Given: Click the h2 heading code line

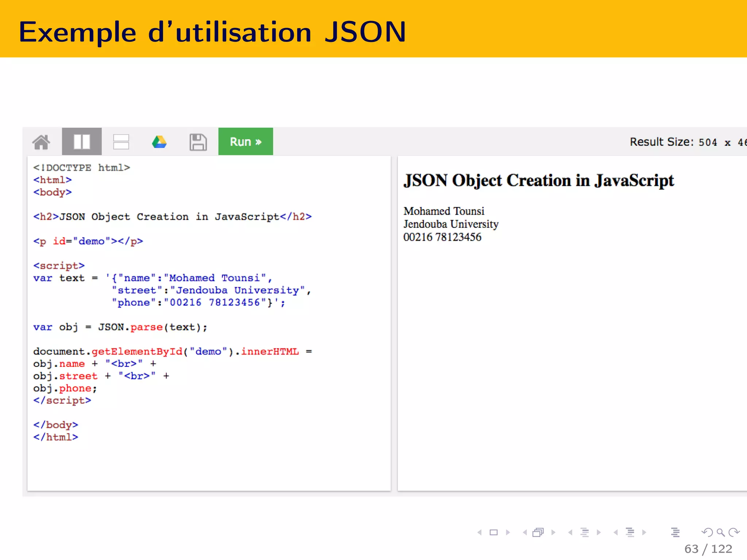Looking at the screenshot, I should pos(173,217).
